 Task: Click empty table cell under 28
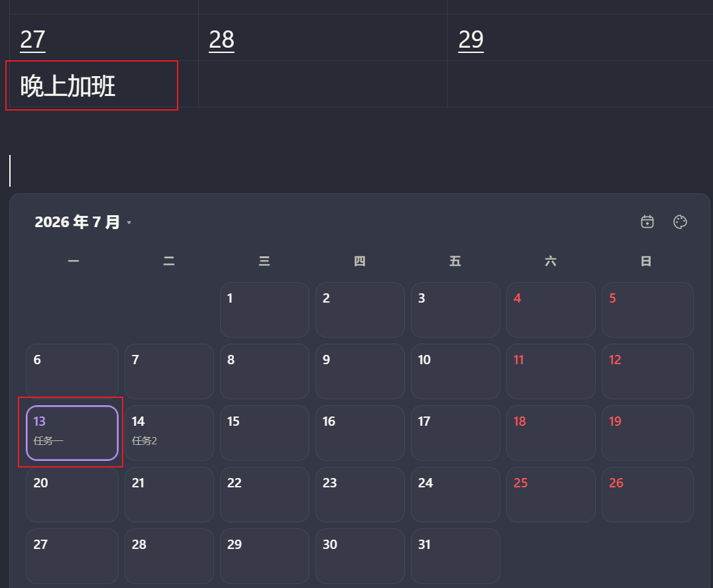pos(323,84)
